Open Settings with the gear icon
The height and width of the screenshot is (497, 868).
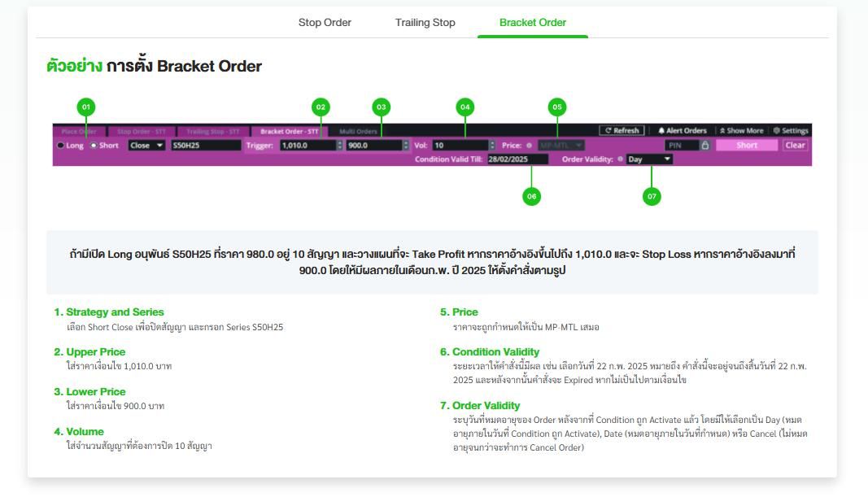[x=791, y=131]
